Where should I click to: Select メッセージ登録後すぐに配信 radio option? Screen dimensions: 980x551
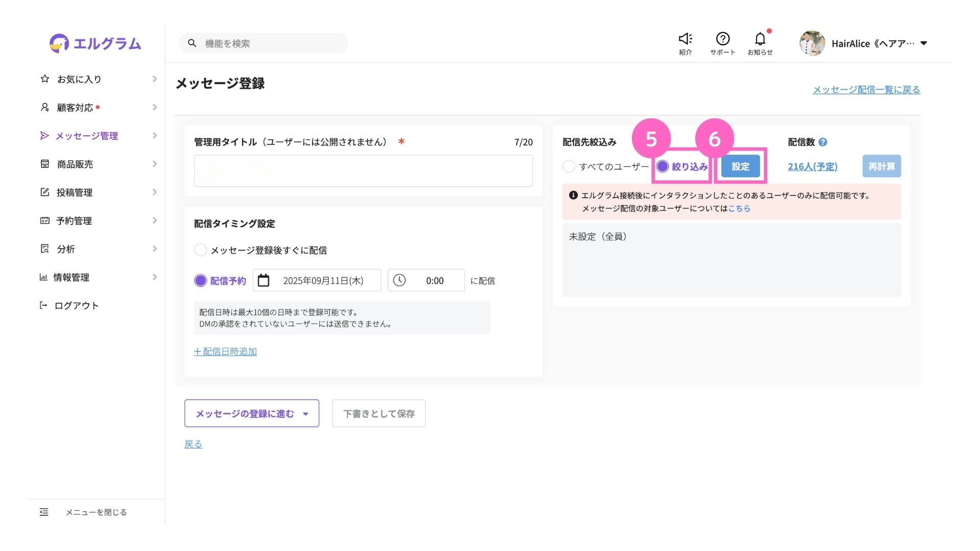(201, 250)
